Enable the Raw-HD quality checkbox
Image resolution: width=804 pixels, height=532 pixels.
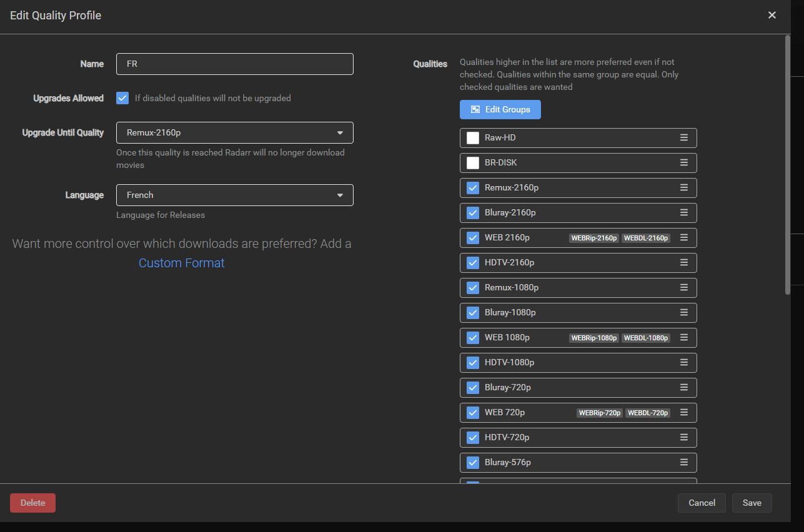point(473,138)
